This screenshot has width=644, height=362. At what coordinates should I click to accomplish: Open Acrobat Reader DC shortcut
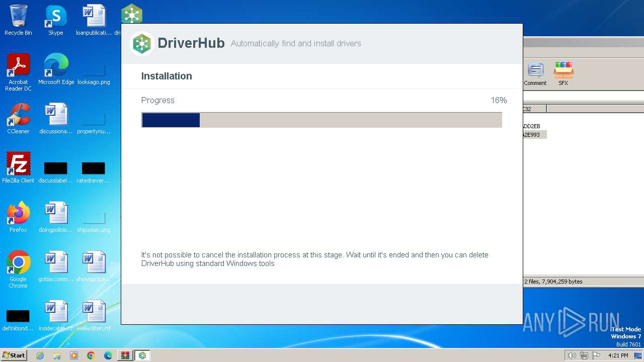(x=18, y=72)
